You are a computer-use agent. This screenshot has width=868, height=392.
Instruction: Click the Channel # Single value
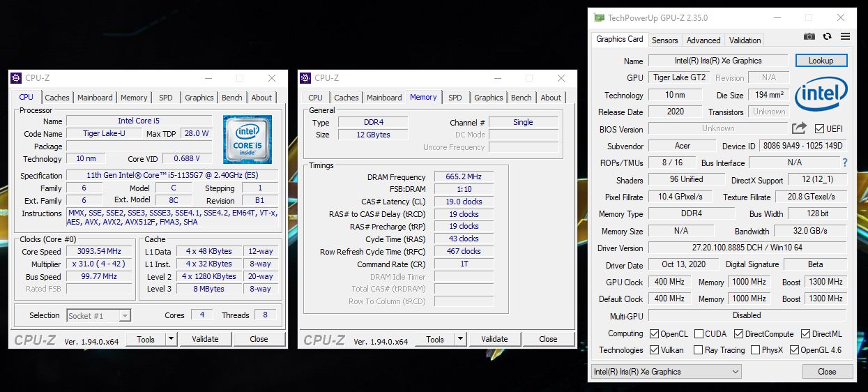point(524,122)
